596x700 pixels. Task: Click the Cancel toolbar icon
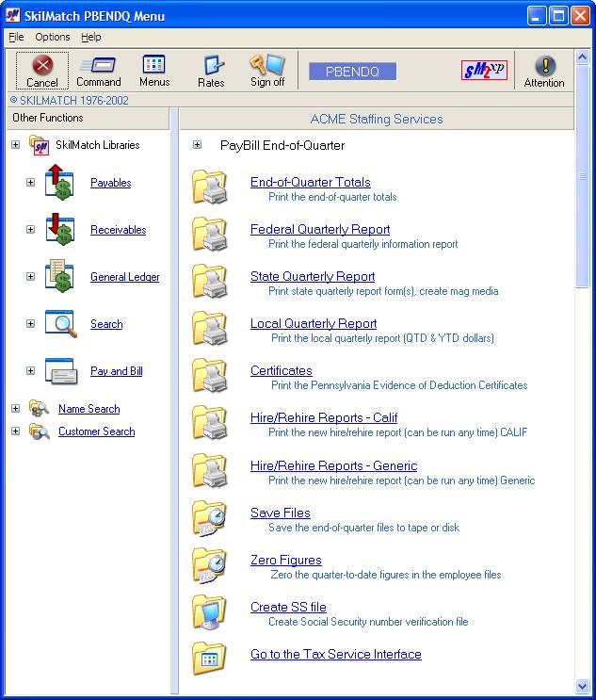(42, 66)
